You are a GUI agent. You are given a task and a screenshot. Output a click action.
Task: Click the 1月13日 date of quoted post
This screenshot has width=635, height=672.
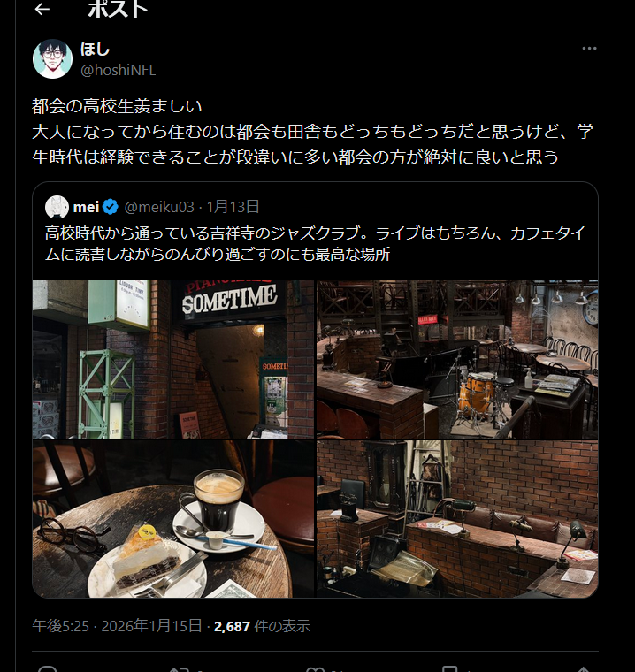(x=233, y=207)
